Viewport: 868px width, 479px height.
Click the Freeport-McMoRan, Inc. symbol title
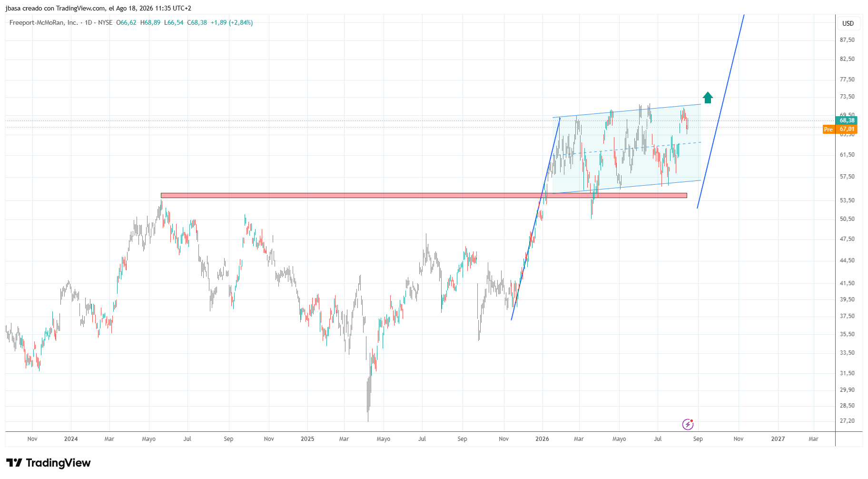click(x=44, y=22)
